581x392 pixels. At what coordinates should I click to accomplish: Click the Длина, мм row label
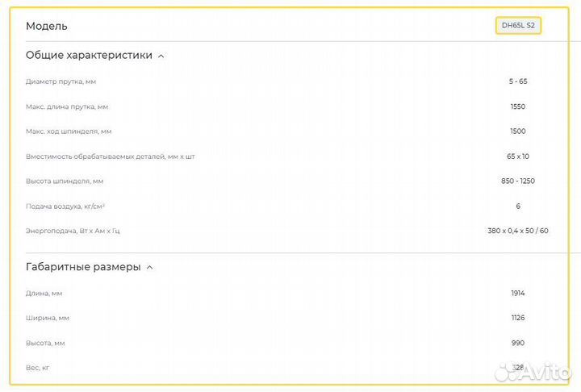point(44,294)
